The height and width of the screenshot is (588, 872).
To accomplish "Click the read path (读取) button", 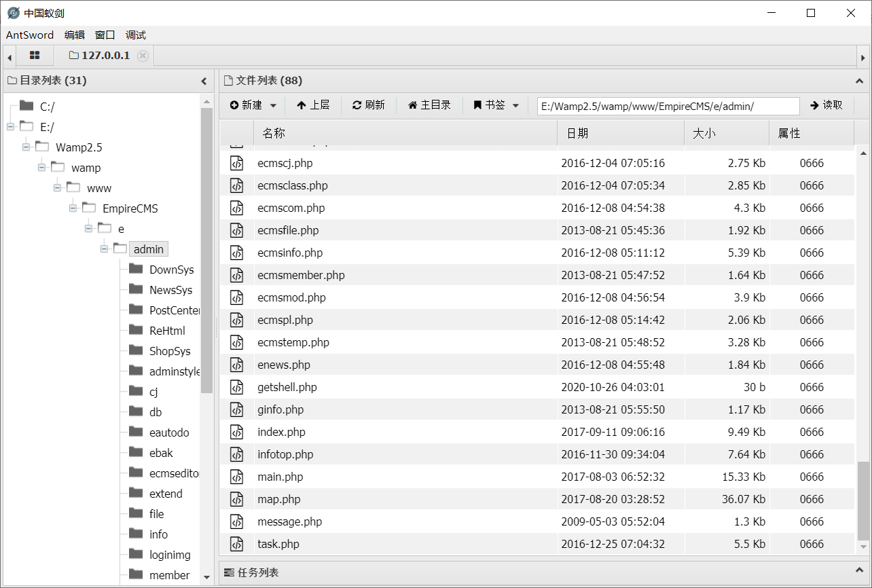I will coord(826,105).
